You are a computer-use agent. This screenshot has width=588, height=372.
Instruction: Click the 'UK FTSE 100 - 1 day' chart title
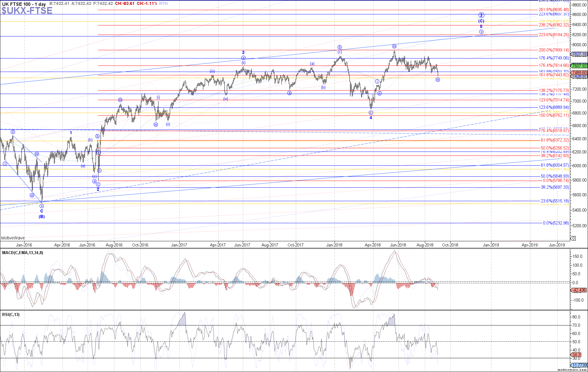(x=24, y=4)
